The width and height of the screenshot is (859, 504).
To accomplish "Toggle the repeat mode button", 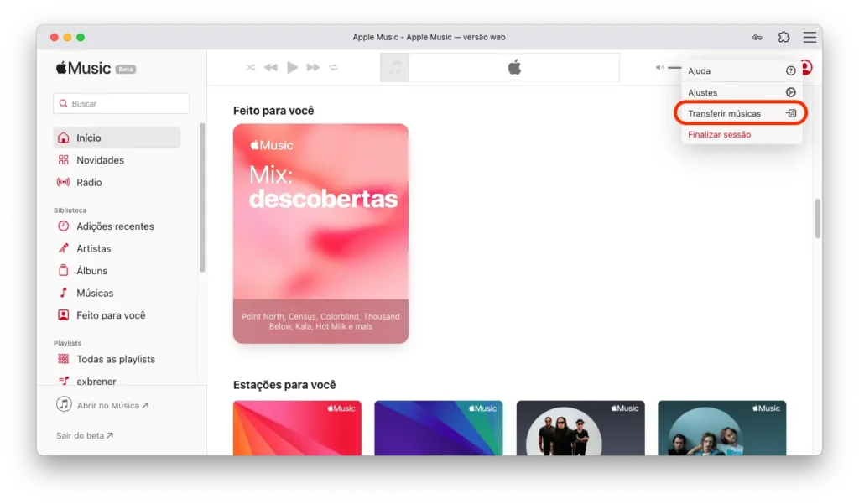I will pyautogui.click(x=334, y=68).
